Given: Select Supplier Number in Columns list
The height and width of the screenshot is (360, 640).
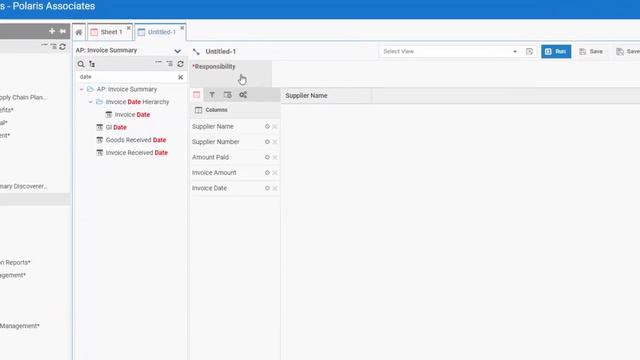Looking at the screenshot, I should point(216,142).
